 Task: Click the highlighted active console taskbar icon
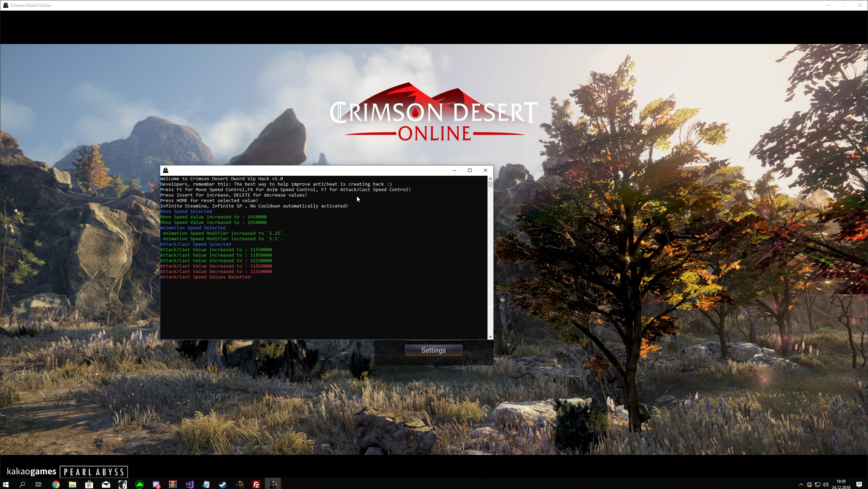pos(273,484)
